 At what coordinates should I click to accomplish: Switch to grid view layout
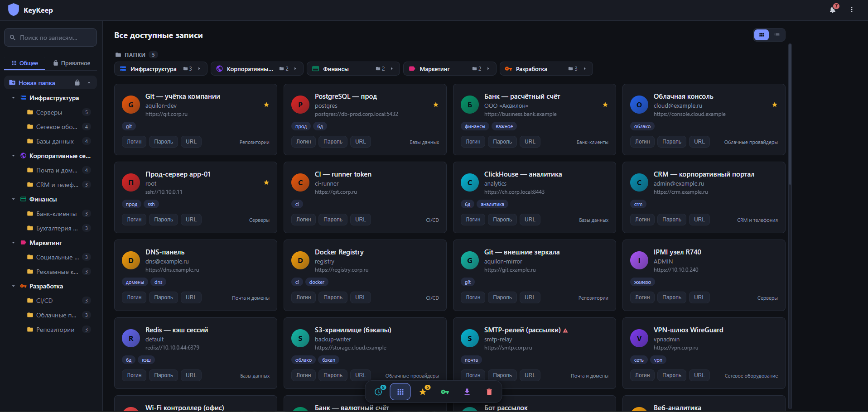tap(762, 35)
